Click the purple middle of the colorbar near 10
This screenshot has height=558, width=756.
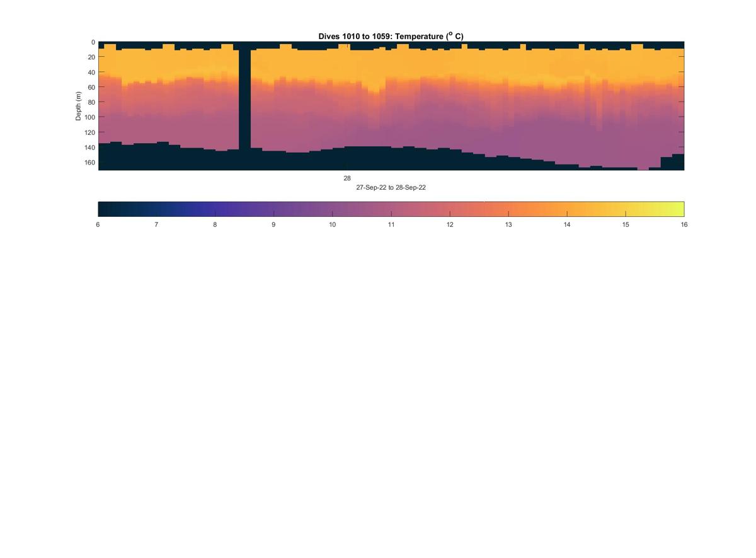[332, 209]
